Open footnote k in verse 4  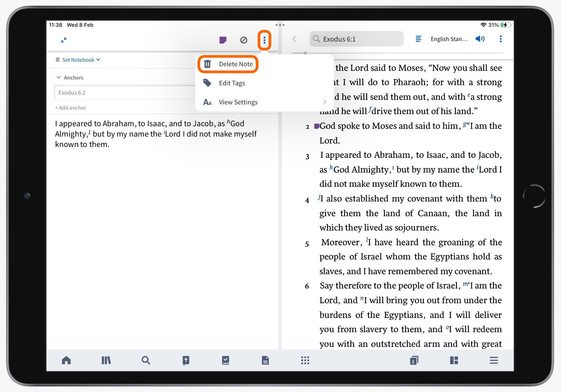492,196
